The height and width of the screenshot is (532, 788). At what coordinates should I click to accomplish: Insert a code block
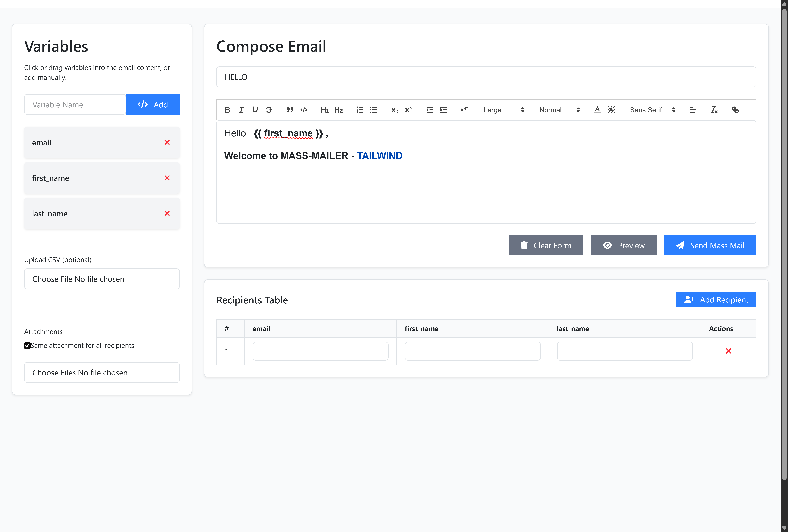point(304,110)
